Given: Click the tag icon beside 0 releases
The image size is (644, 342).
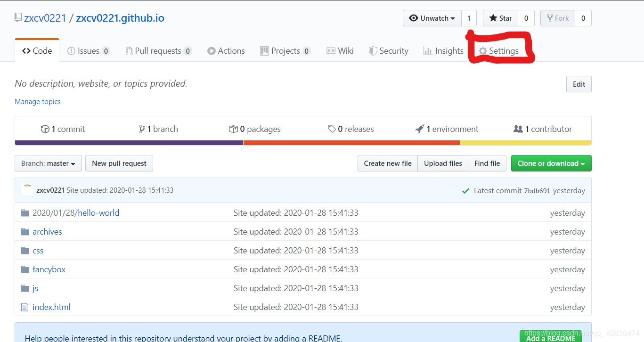Looking at the screenshot, I should coord(332,129).
